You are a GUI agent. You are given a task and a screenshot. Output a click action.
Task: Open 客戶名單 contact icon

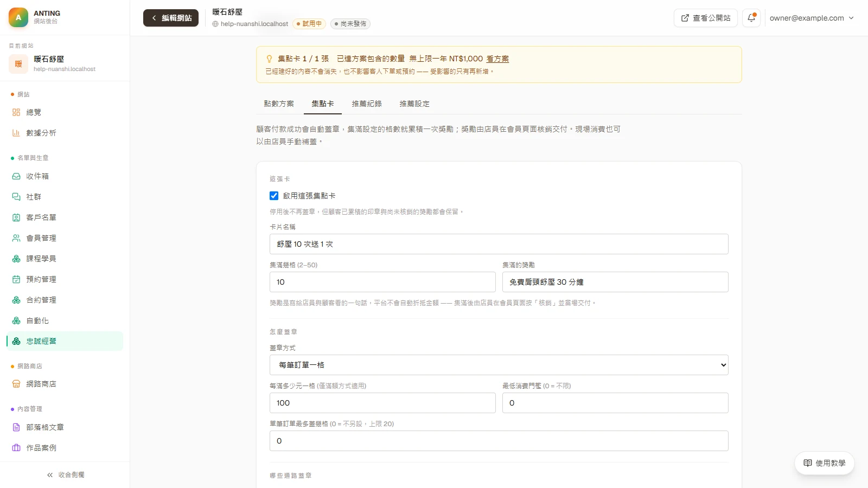[x=16, y=217]
